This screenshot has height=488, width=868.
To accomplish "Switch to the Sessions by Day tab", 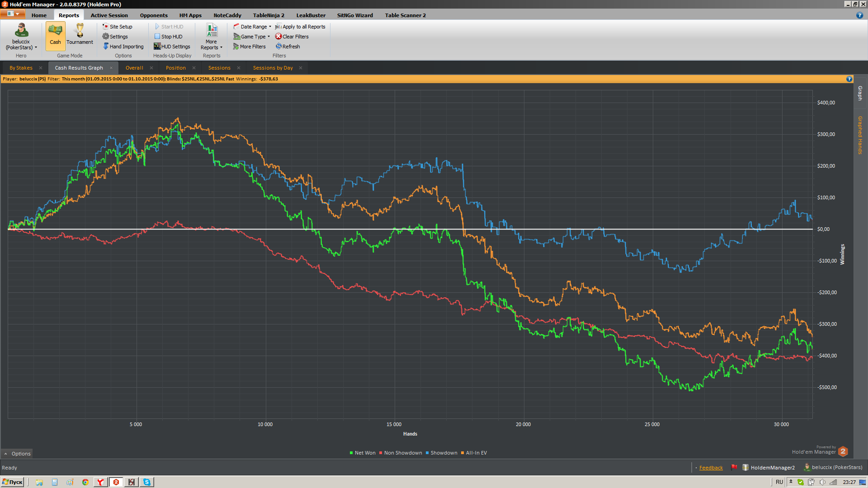I will (x=273, y=68).
